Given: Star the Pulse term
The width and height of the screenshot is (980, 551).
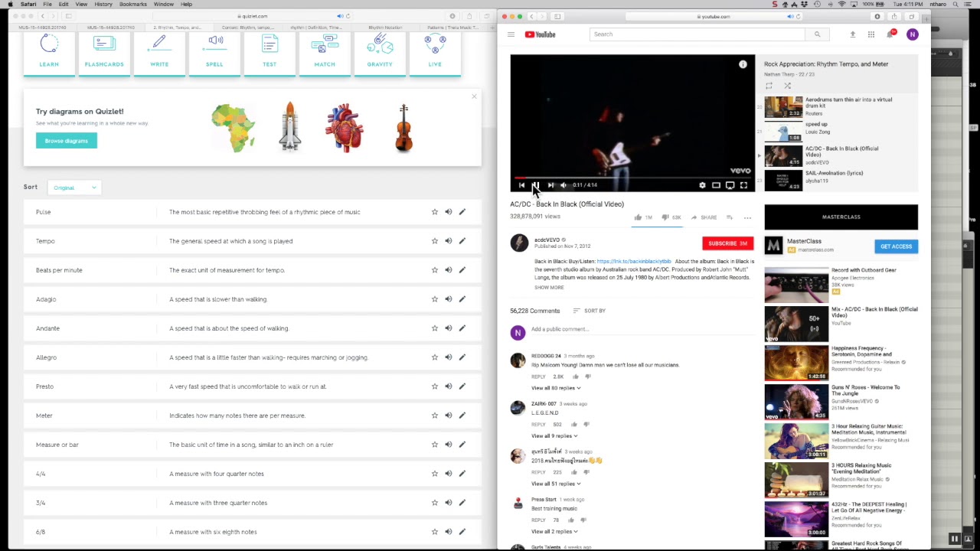Looking at the screenshot, I should (434, 212).
